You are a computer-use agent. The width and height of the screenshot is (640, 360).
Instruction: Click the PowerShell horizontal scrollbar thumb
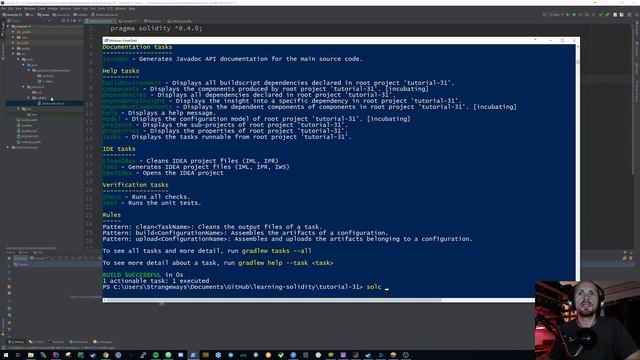click(x=274, y=300)
